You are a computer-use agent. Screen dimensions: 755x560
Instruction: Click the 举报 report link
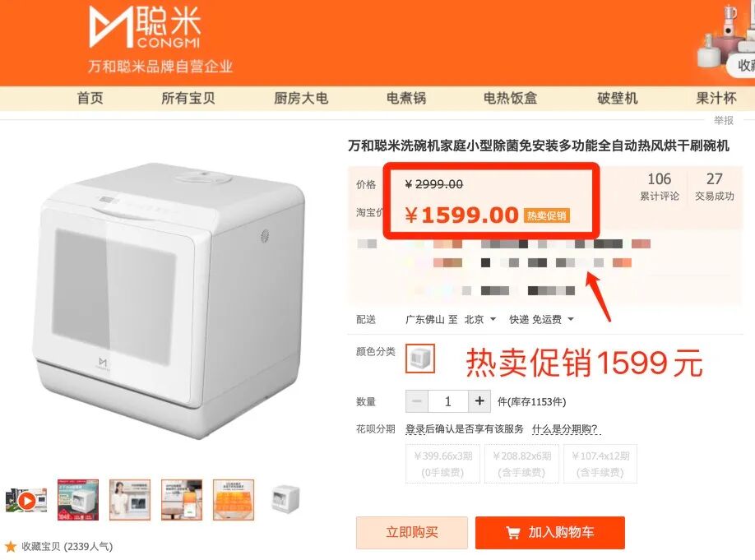[723, 120]
